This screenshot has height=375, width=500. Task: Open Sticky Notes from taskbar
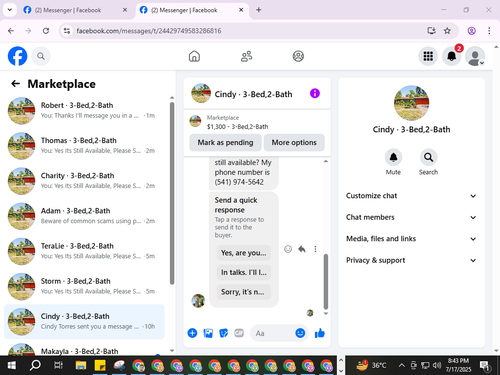(x=100, y=365)
